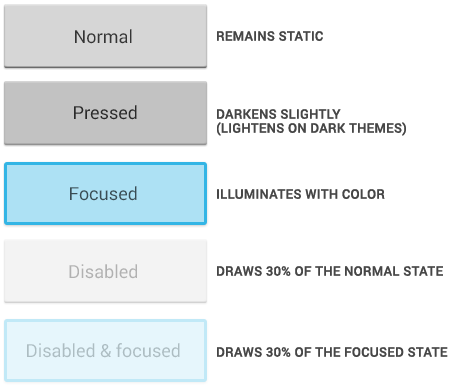Click the 30% in the NORMAL STATE description
Screen dimensions: 450x385
(278, 271)
